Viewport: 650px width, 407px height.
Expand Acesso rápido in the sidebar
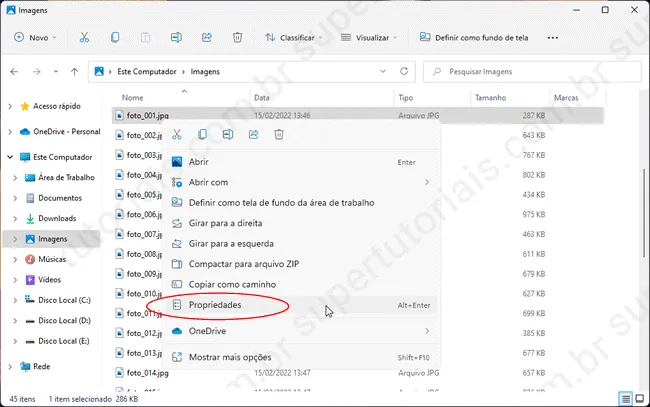10,107
